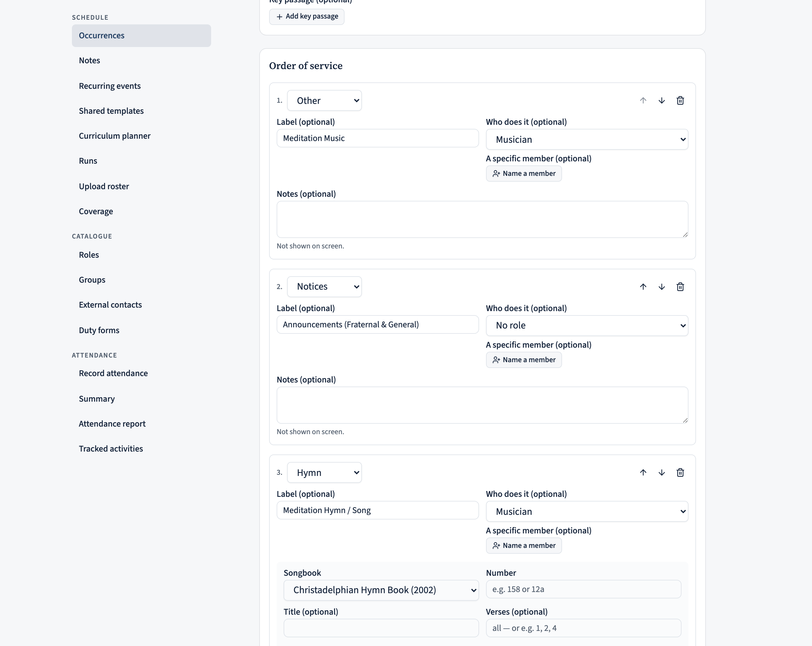The image size is (812, 646).
Task: Open Songbook dropdown Christadelphian Hymn Book
Action: coord(381,590)
